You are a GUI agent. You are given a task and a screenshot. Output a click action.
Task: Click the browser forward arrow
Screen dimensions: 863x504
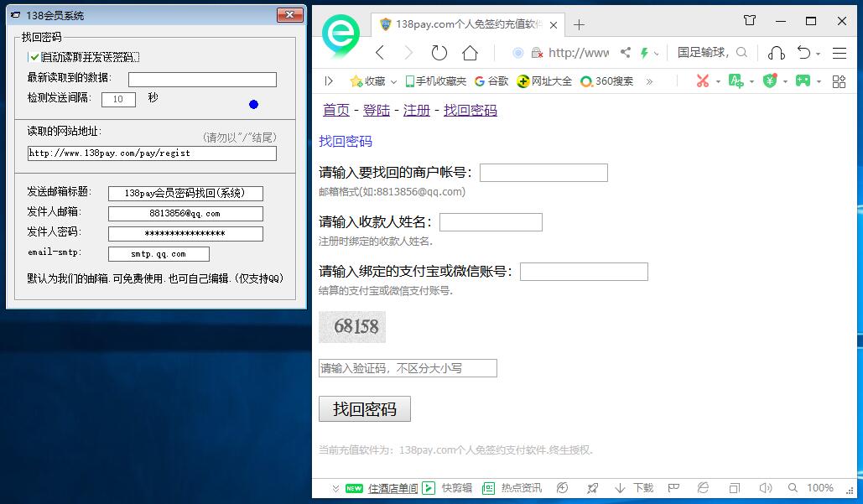pyautogui.click(x=408, y=53)
